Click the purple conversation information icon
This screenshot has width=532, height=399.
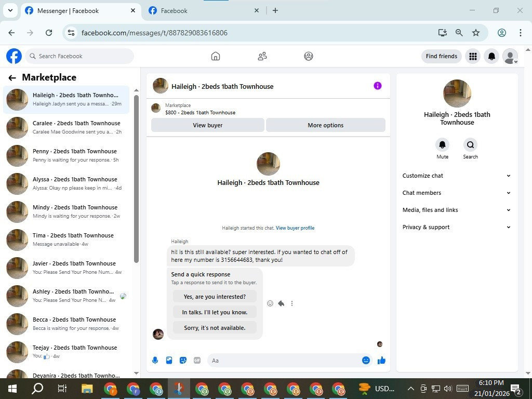click(378, 86)
